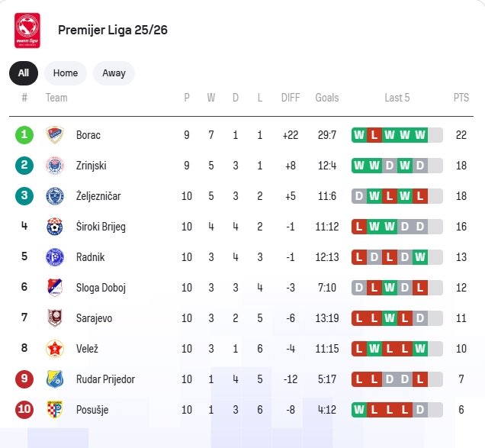Click the Borac club crest icon
The height and width of the screenshot is (448, 485).
click(54, 135)
